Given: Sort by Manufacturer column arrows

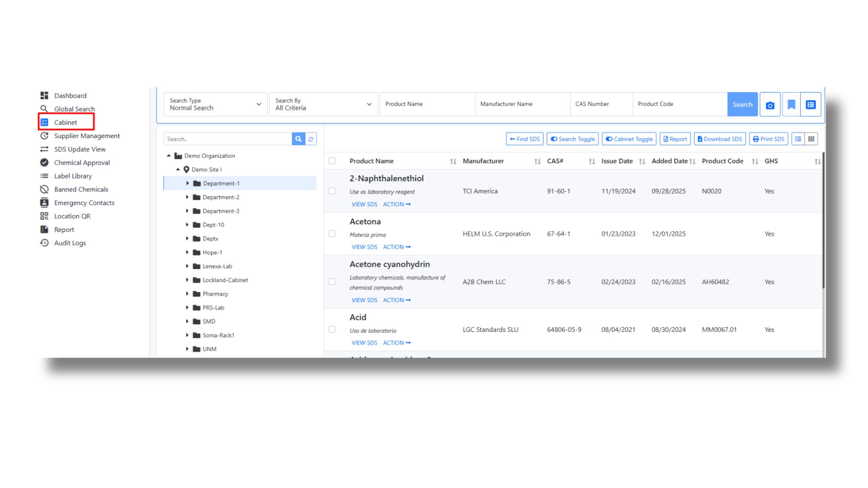Looking at the screenshot, I should point(537,161).
